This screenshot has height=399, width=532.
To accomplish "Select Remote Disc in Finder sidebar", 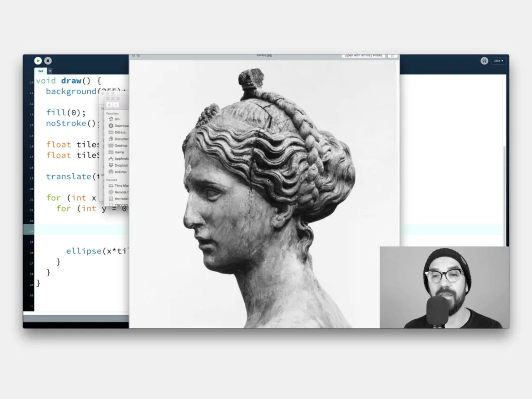I will (118, 192).
